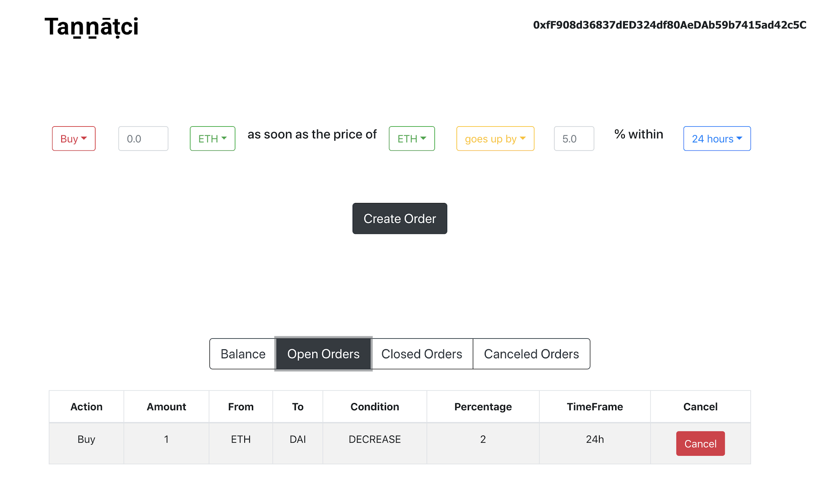The height and width of the screenshot is (504, 831).
Task: Click the Tannatci logo title
Action: (x=91, y=27)
